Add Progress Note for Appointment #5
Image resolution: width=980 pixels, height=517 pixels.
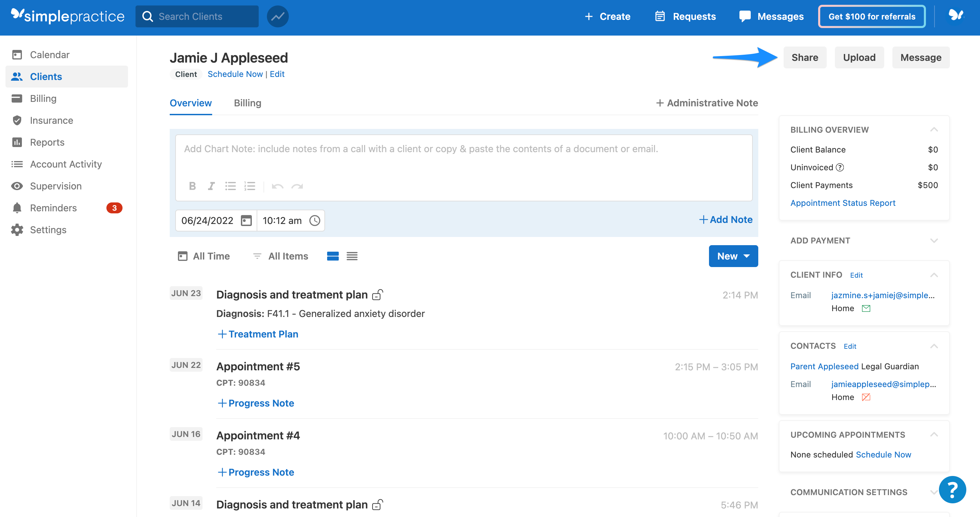point(256,403)
